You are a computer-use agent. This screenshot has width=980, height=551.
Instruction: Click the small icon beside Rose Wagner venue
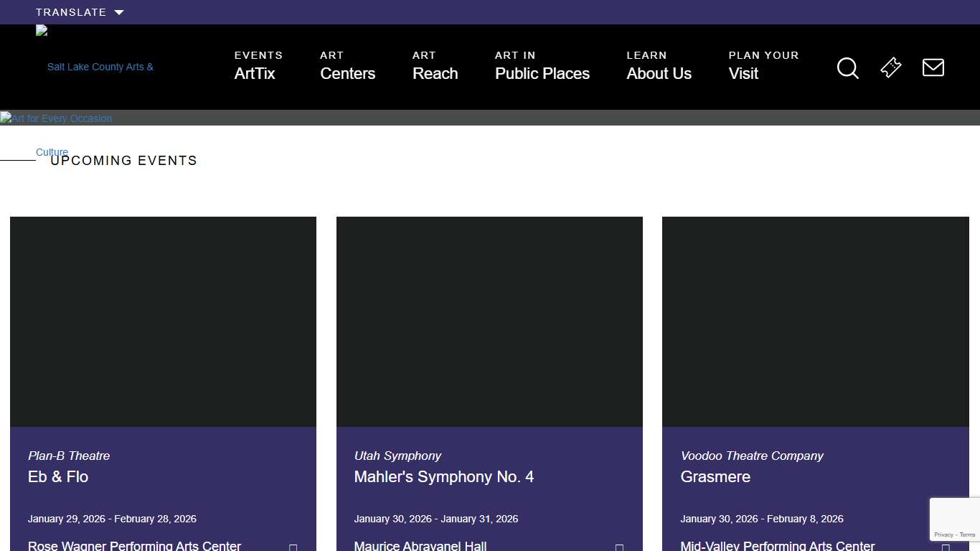[293, 547]
